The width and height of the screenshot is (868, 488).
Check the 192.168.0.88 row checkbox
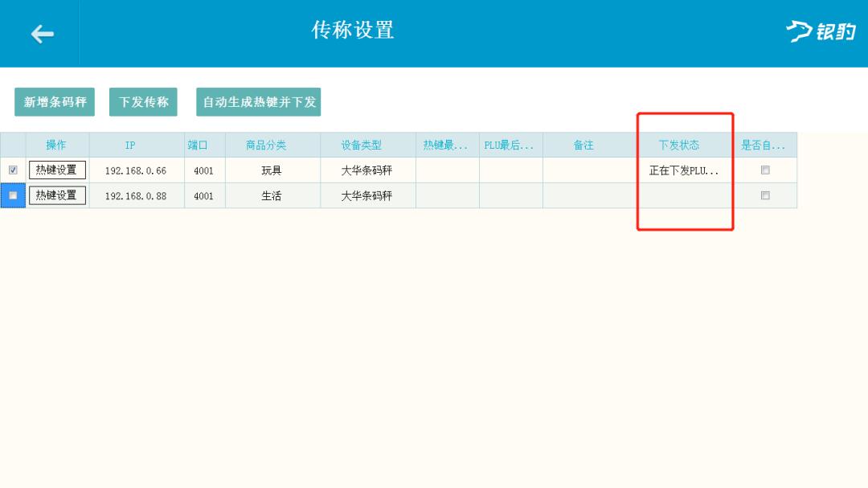click(x=11, y=195)
